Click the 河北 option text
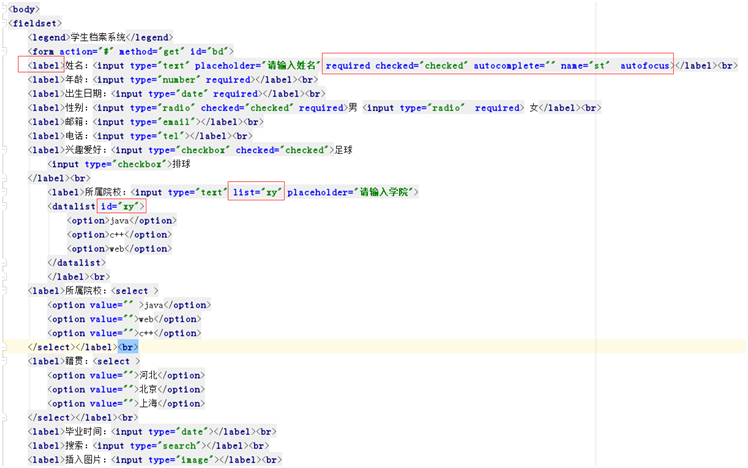Viewport: 748px width, 468px height. [x=148, y=375]
